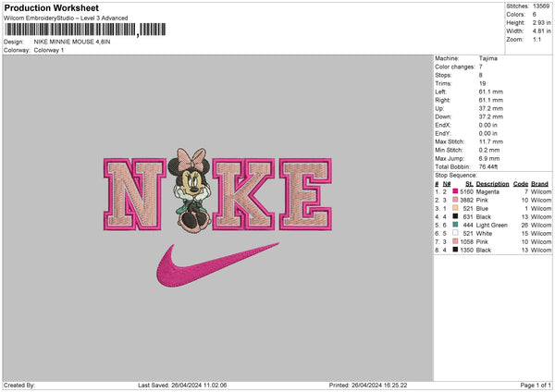Choose the swatch beside 1350 Black

click(455, 250)
